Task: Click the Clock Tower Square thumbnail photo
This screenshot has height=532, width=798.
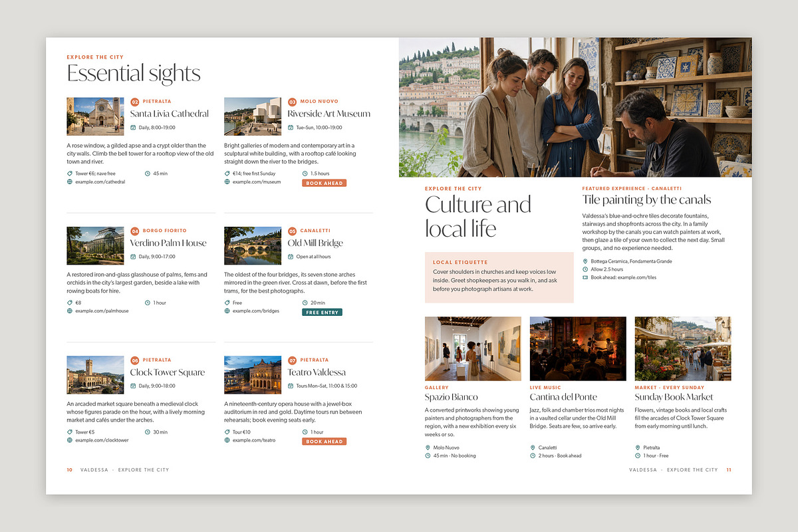Action: coord(95,375)
